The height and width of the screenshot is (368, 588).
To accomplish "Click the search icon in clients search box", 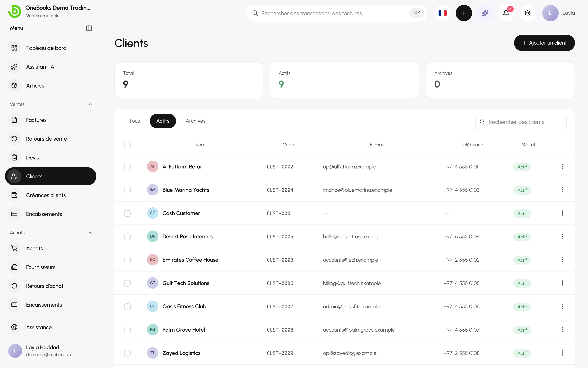I will (x=482, y=122).
